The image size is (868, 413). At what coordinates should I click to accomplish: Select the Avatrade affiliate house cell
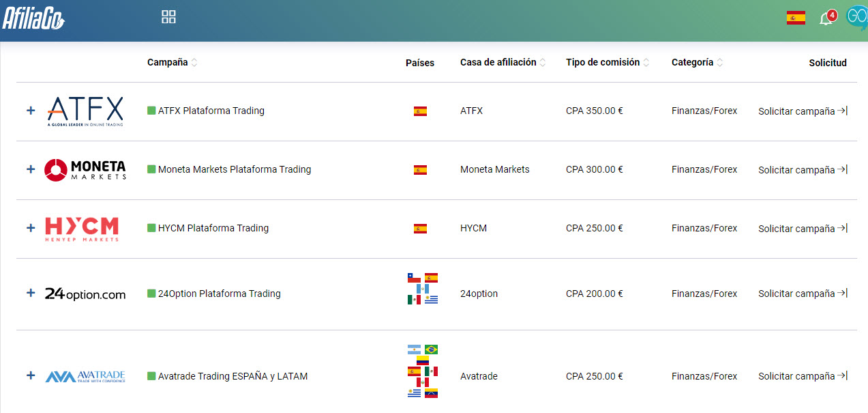479,376
